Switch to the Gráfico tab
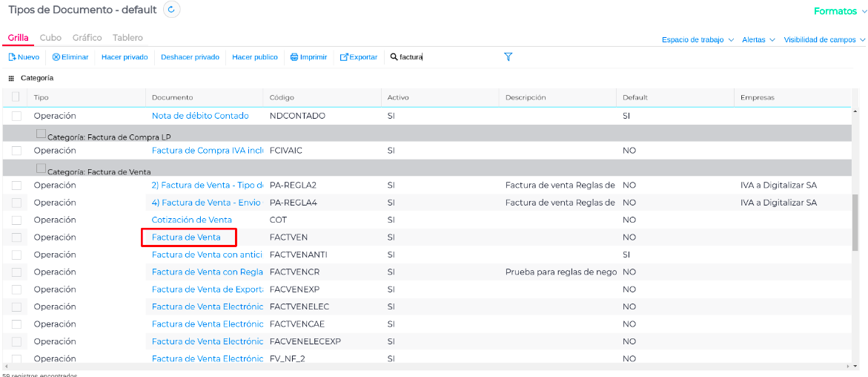This screenshot has width=868, height=377. coord(87,38)
